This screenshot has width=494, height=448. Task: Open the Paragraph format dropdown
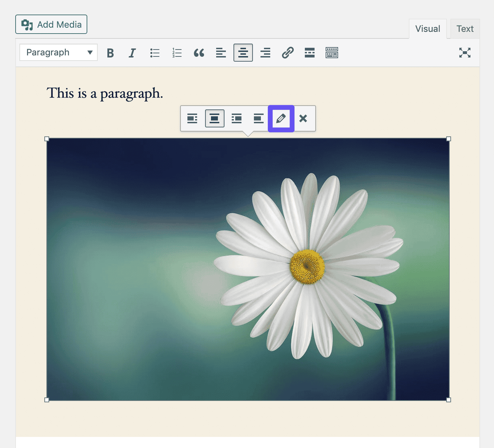(59, 53)
